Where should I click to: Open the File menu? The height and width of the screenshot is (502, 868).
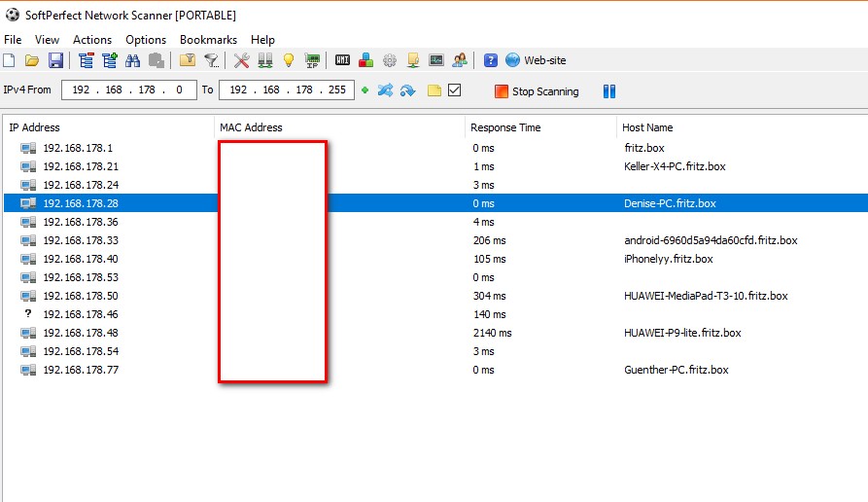point(13,40)
